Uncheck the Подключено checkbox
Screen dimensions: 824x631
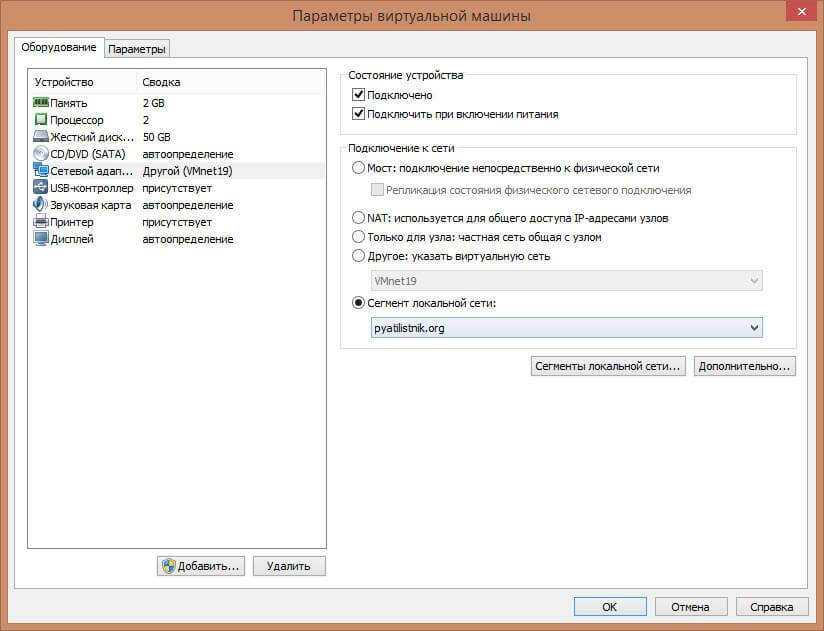pos(359,95)
